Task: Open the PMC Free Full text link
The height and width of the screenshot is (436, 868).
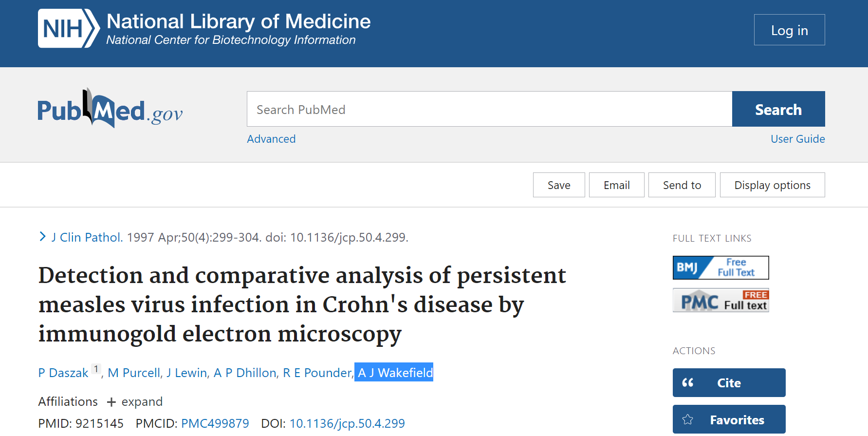Action: [720, 300]
